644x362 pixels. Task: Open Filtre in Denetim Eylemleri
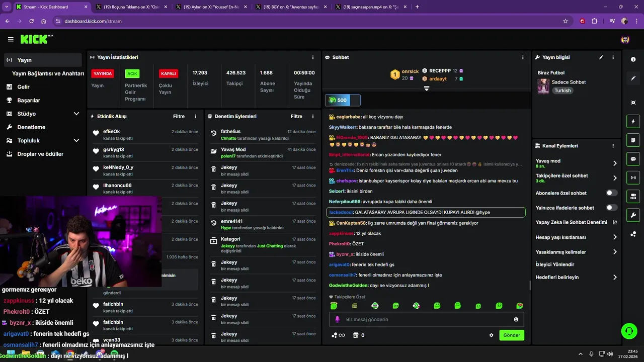click(296, 116)
